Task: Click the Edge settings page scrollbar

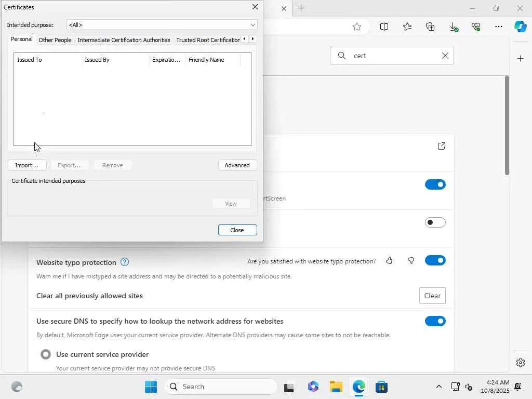Action: 507,126
